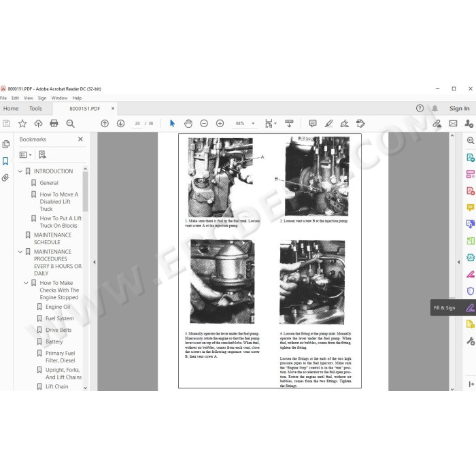Viewport: 476px width, 476px height.
Task: Open the Drive Belts bookmark
Action: click(58, 330)
